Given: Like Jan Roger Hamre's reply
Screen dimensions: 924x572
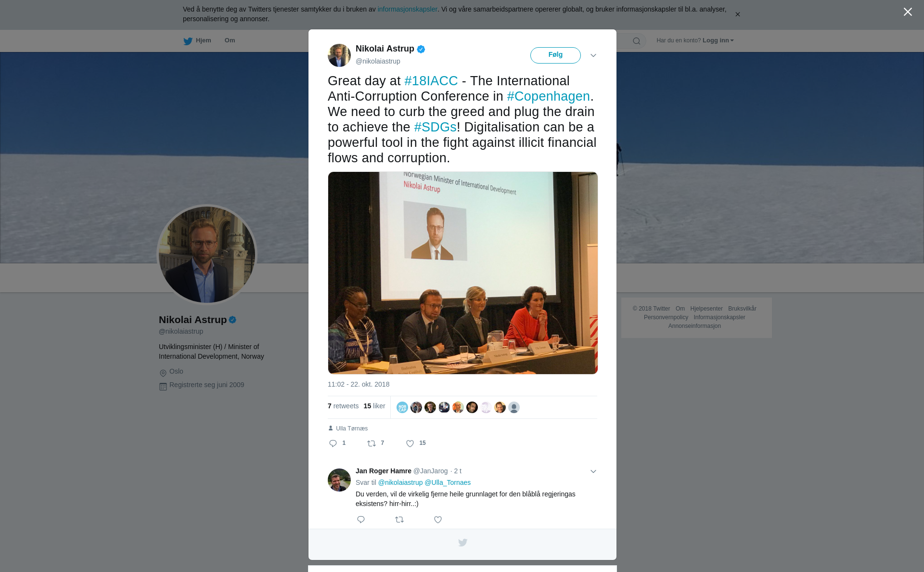Looking at the screenshot, I should pos(438,520).
